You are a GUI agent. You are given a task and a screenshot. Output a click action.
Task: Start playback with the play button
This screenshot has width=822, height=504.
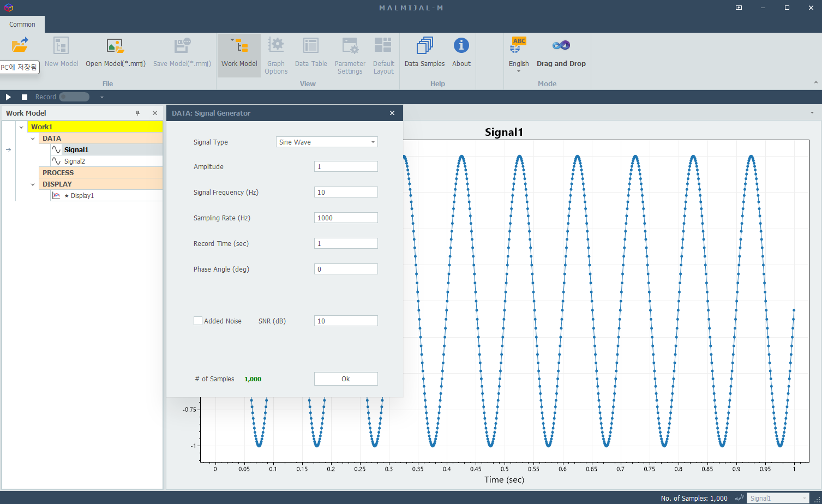coord(8,97)
